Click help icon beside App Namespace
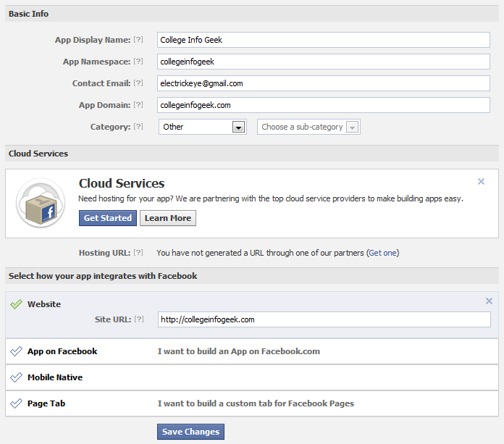The height and width of the screenshot is (444, 504). pyautogui.click(x=138, y=62)
